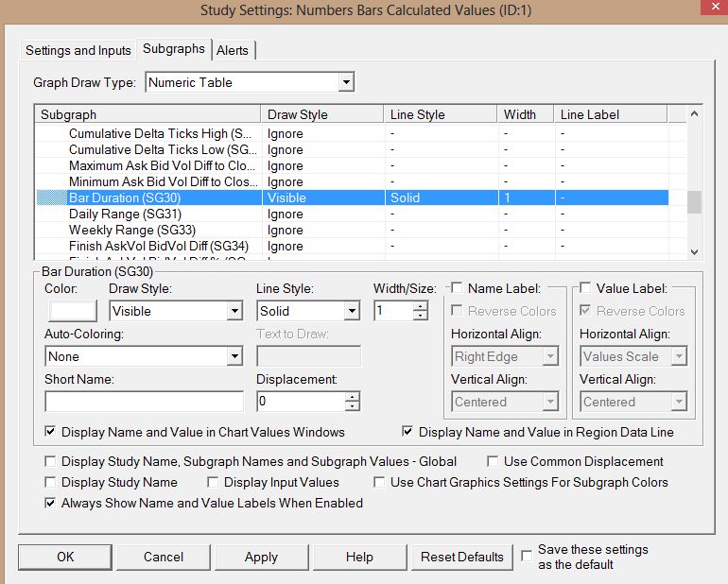
Task: Toggle Display Name and Value in Chart Values Windows
Action: click(x=51, y=432)
